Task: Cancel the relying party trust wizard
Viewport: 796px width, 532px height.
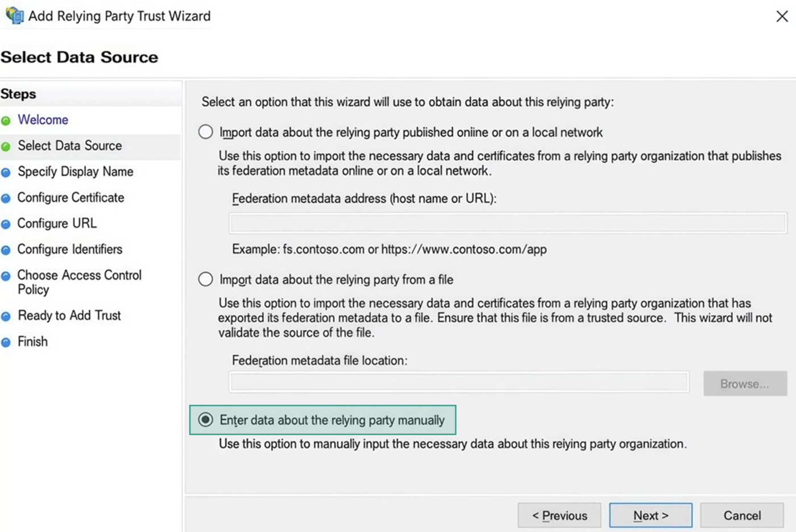Action: (x=741, y=516)
